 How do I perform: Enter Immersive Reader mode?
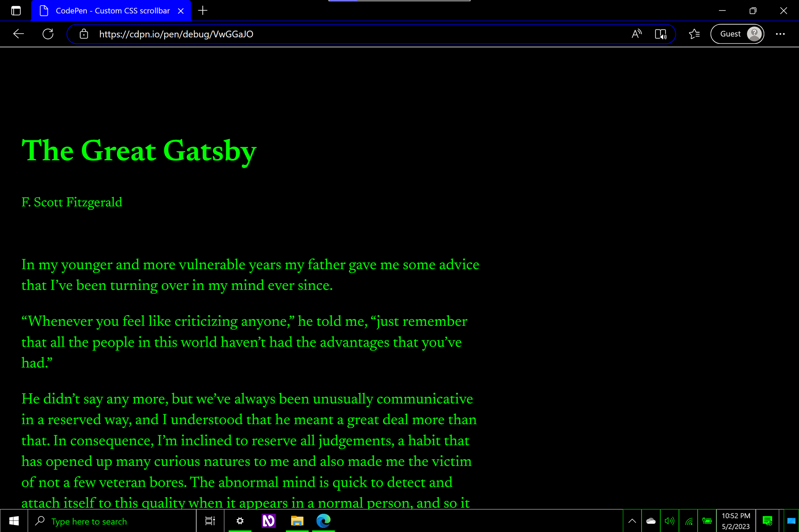click(661, 34)
